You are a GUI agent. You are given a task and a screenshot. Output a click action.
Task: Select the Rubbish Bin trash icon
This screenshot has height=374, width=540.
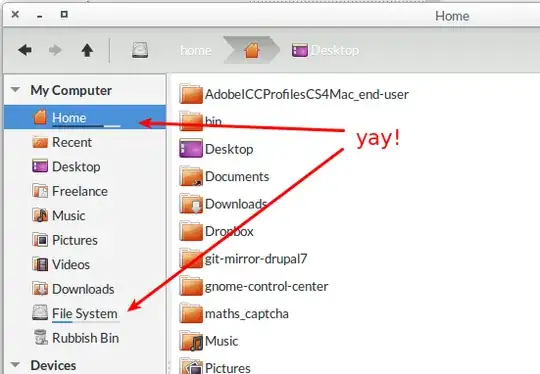[x=40, y=337]
